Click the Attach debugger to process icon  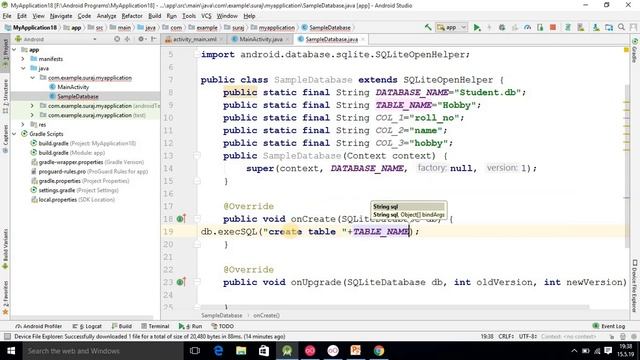[540, 27]
